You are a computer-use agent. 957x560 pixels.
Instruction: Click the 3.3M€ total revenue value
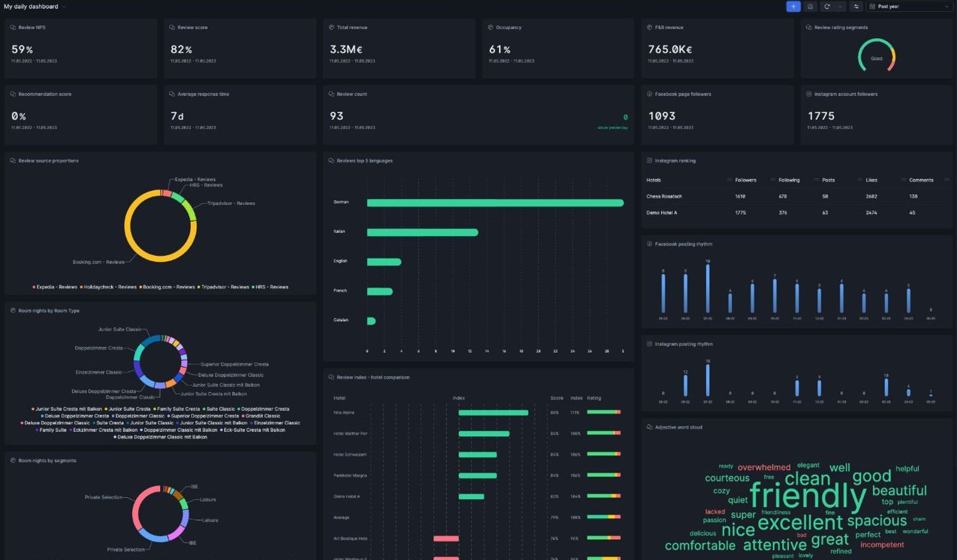point(346,50)
